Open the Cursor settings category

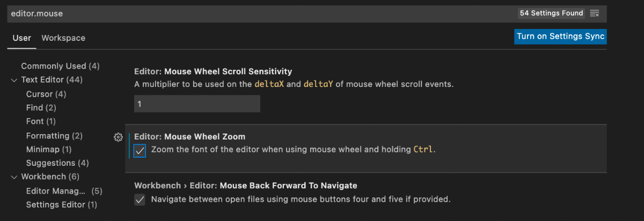click(46, 94)
